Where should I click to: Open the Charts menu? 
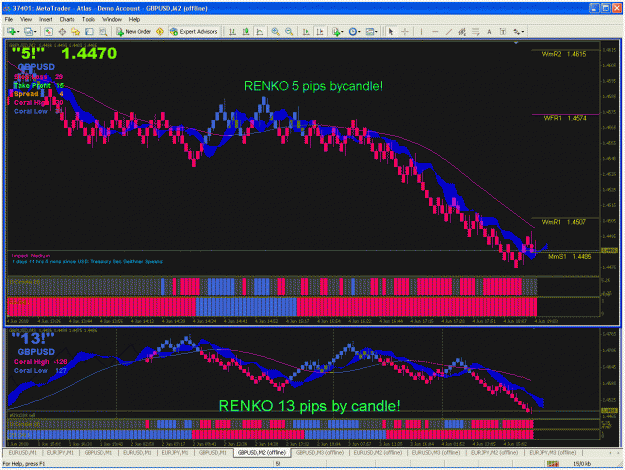67,19
